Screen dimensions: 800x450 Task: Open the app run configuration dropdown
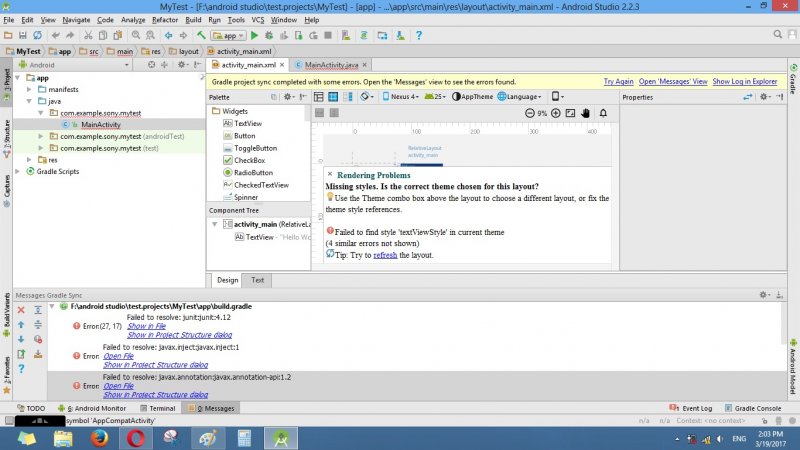click(228, 35)
